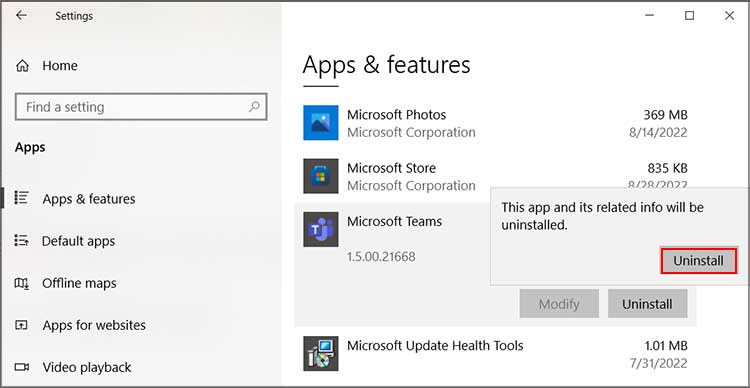Open Default apps settings page
This screenshot has height=388, width=750.
click(x=78, y=241)
